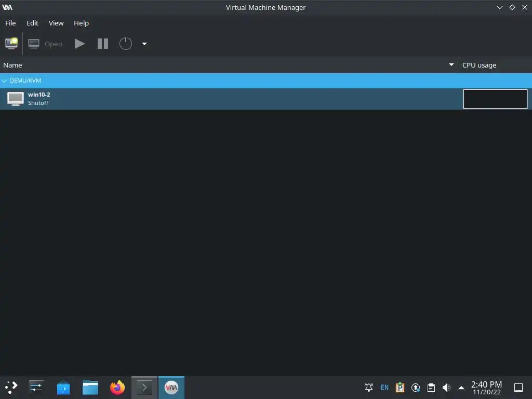The height and width of the screenshot is (399, 532).
Task: Open notifications bell in tray
Action: tap(369, 388)
